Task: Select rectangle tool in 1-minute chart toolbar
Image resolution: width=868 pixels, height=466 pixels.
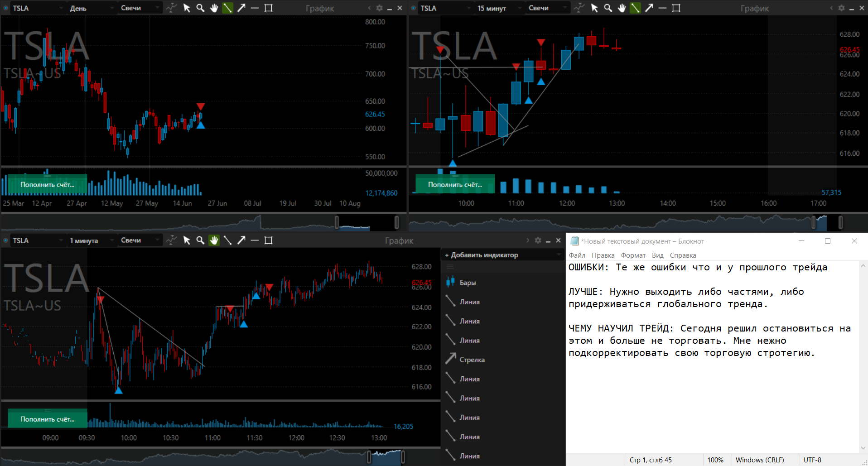Action: 268,240
